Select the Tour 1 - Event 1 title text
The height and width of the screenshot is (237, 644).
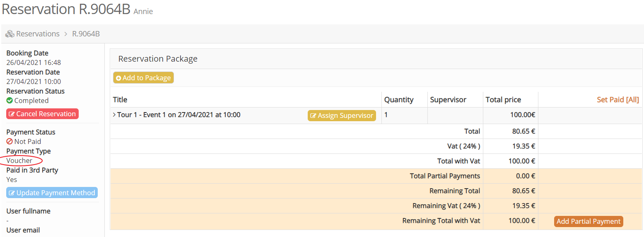[x=178, y=115]
